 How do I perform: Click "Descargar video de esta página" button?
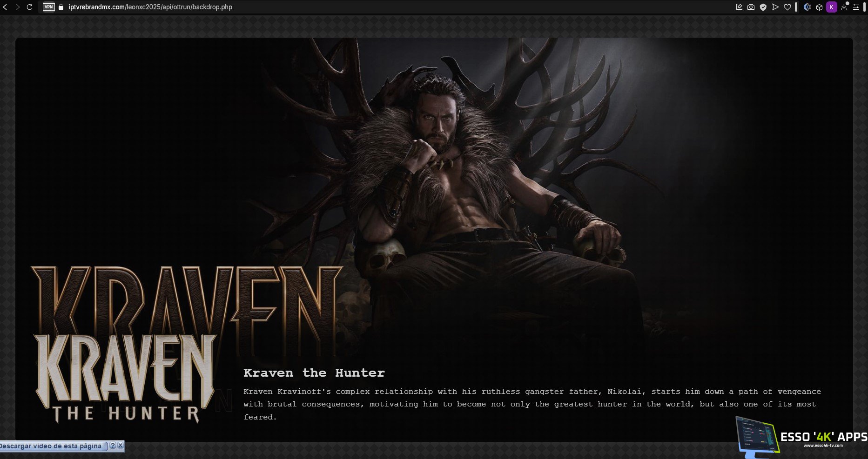[x=51, y=446]
